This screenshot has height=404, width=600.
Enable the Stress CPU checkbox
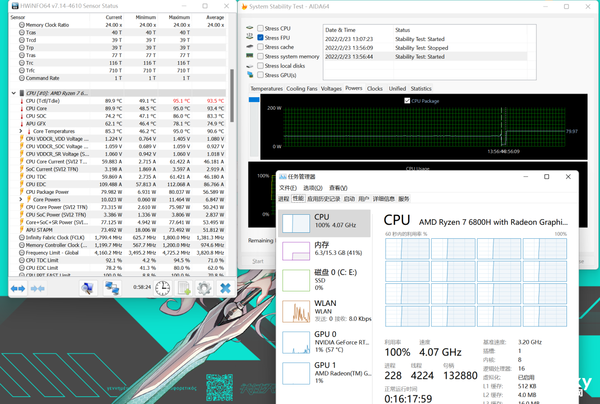pos(260,28)
